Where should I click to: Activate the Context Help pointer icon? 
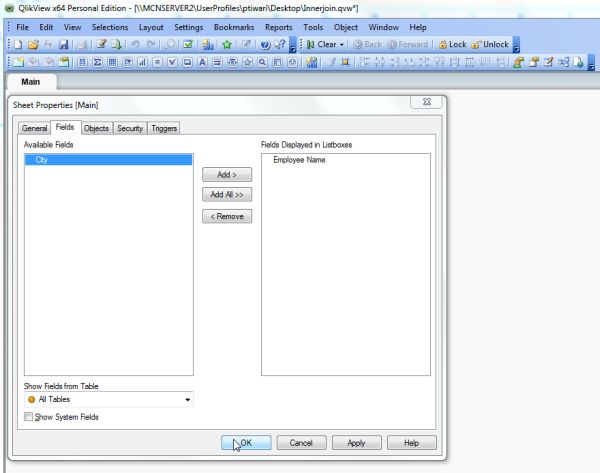[280, 44]
